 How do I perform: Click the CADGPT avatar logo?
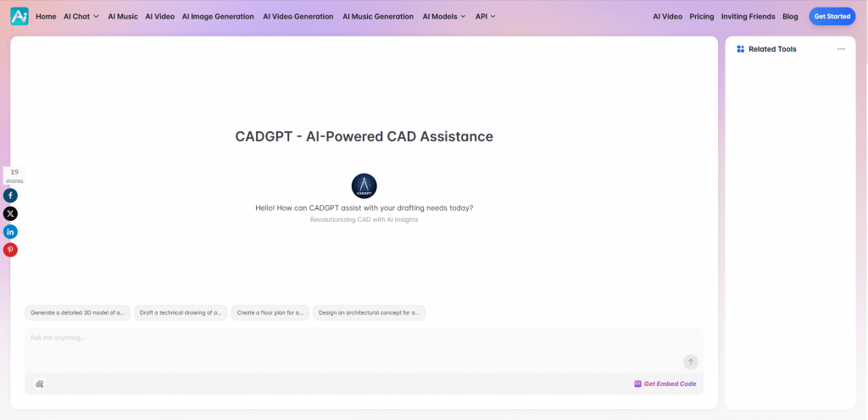click(364, 185)
